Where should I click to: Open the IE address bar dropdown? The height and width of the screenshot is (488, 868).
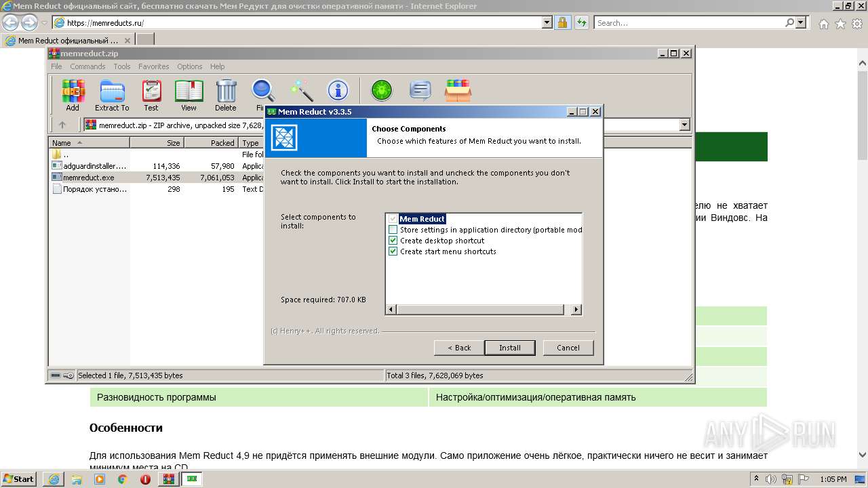[x=547, y=22]
